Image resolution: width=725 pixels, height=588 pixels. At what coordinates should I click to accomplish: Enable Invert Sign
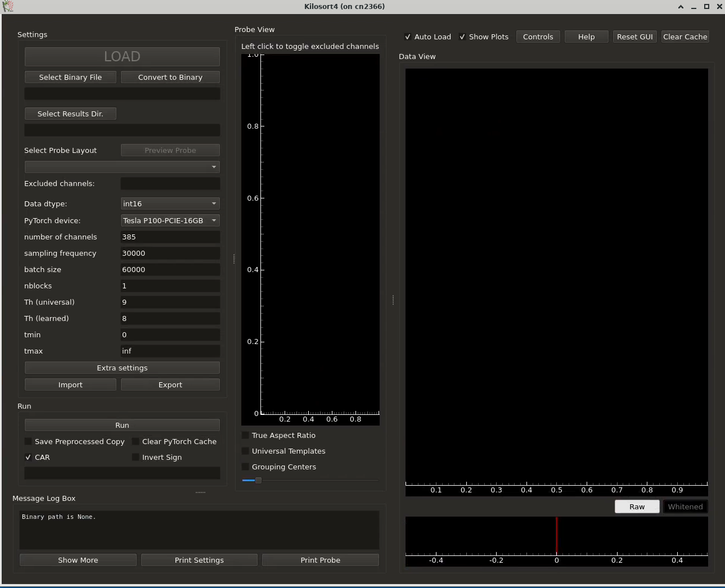136,457
